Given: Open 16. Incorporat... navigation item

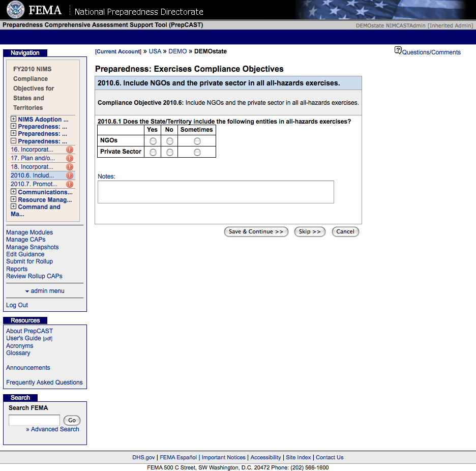Looking at the screenshot, I should [x=32, y=150].
